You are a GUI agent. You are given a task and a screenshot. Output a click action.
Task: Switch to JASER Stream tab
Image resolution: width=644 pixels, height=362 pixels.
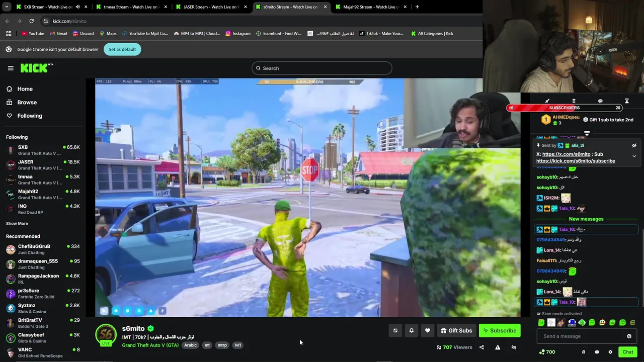[211, 7]
